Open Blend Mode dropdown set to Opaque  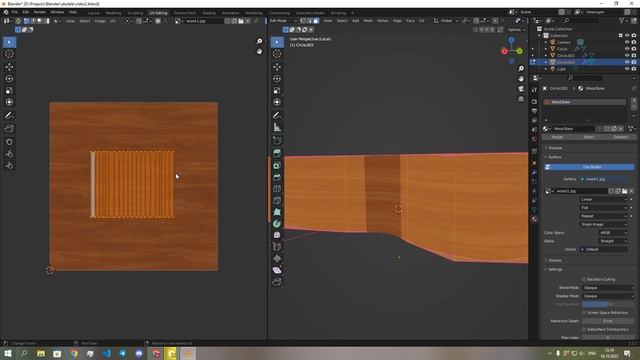pos(608,288)
